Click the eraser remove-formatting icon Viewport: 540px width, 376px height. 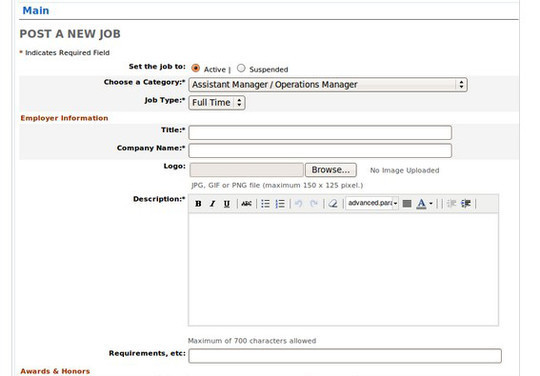[333, 203]
